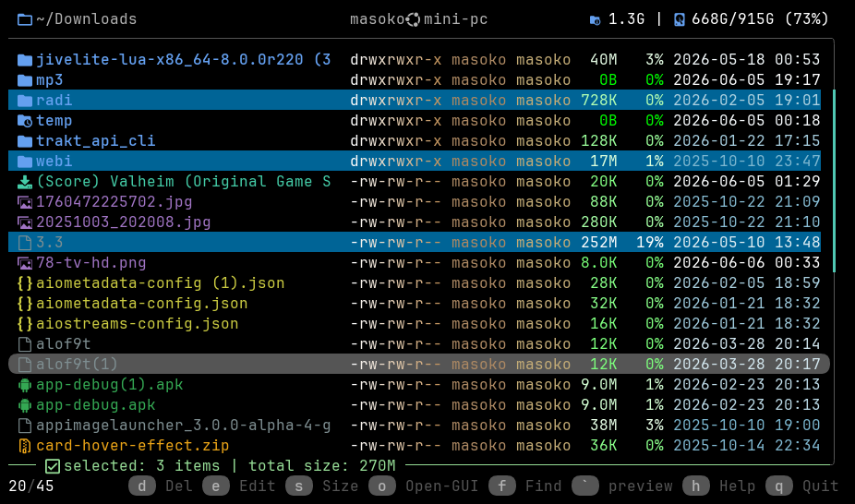This screenshot has height=504, width=855.
Task: Click the f Find shortcut button
Action: pyautogui.click(x=525, y=486)
